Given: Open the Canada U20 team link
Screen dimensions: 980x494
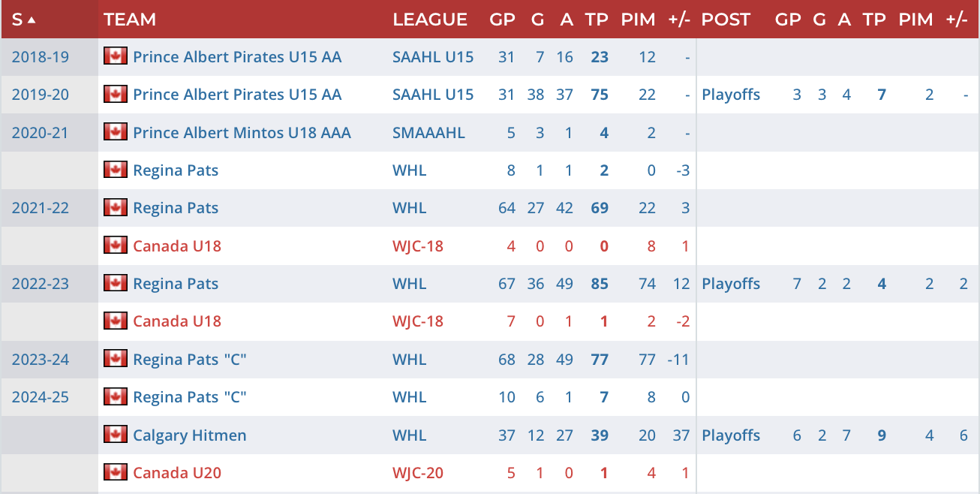Looking at the screenshot, I should coord(177,473).
